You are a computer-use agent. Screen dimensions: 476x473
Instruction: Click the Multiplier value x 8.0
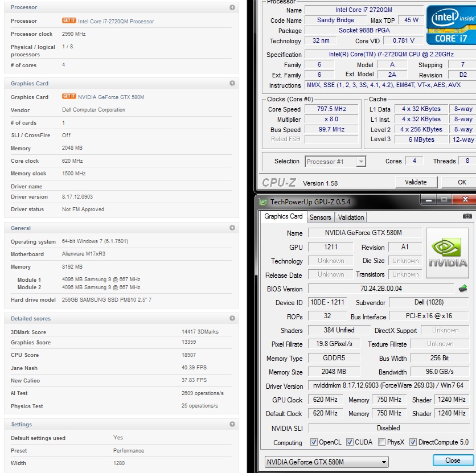pos(331,119)
